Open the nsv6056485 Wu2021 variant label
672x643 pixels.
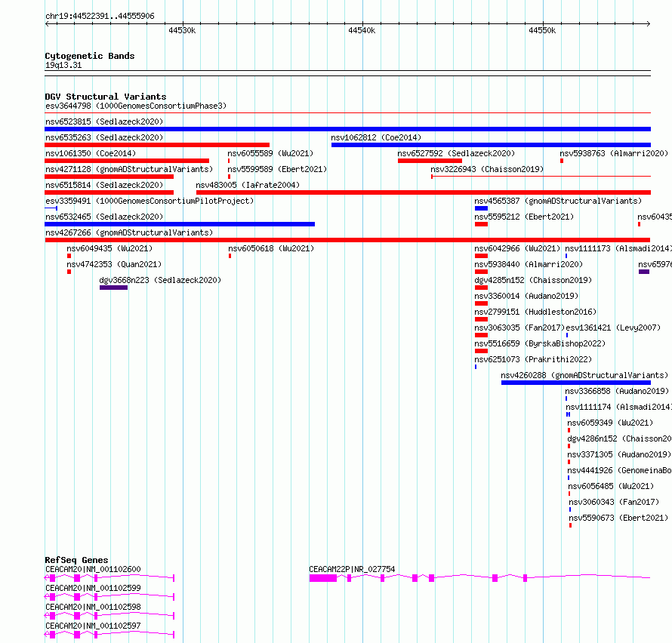[611, 486]
